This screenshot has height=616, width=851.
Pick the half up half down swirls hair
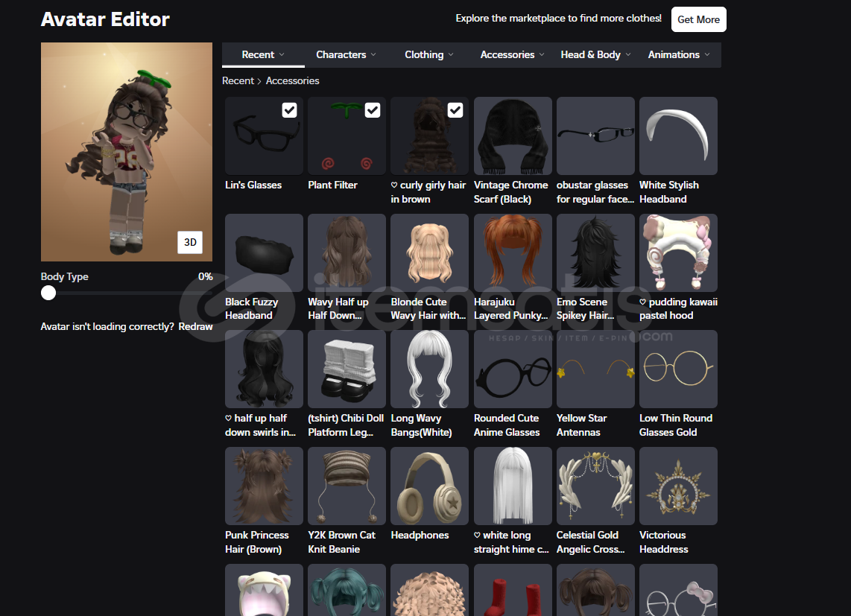point(264,369)
